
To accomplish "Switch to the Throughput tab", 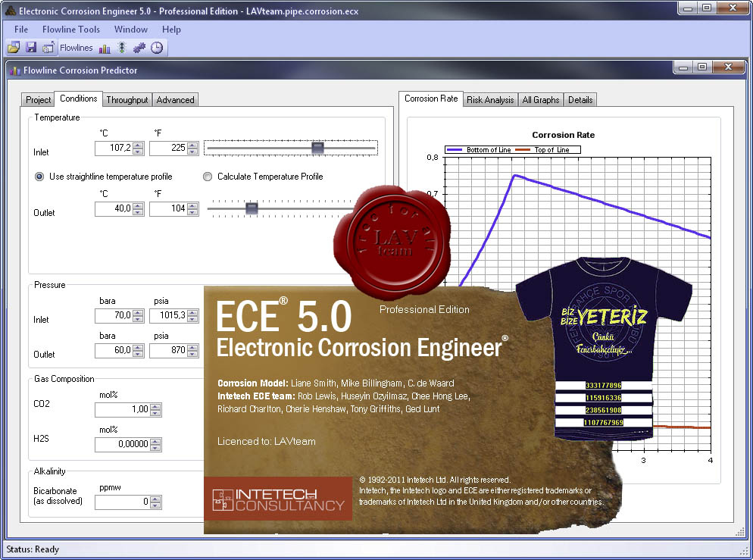I will [127, 99].
